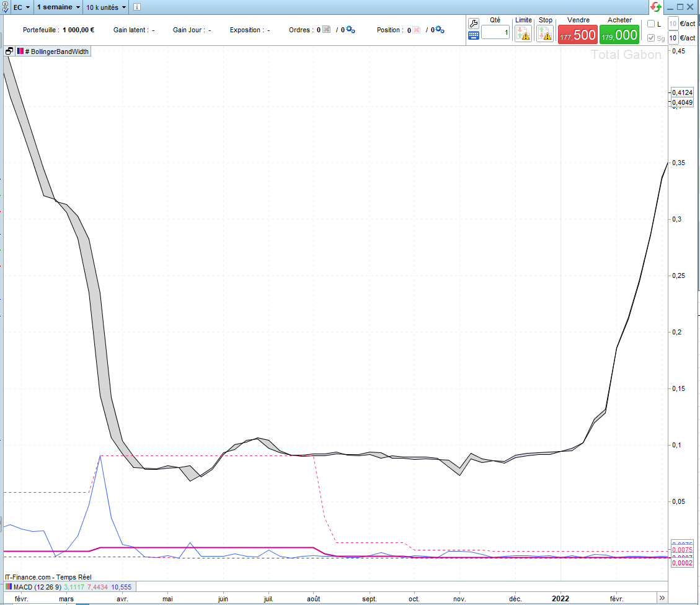This screenshot has height=605, width=700.
Task: Select the MACD (12 26 9) label
Action: coord(37,587)
